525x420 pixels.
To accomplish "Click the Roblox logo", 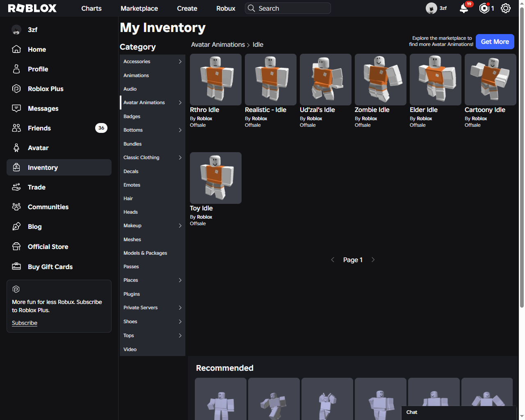I will (x=32, y=8).
